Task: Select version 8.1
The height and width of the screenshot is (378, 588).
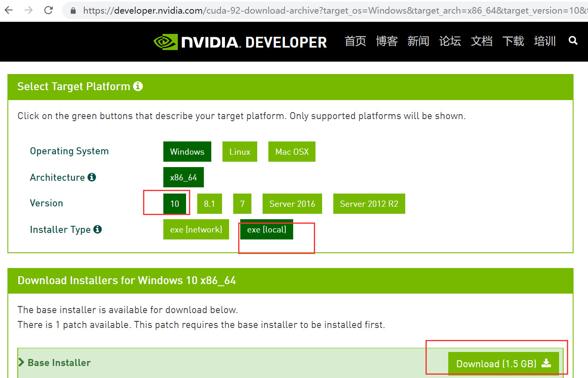Action: tap(210, 203)
